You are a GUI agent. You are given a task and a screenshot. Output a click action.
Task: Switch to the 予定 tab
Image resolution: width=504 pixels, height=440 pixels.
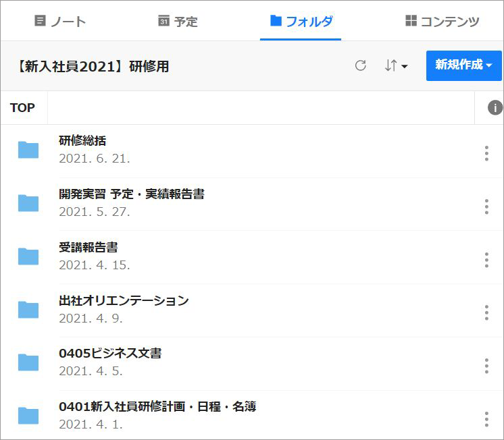click(178, 21)
